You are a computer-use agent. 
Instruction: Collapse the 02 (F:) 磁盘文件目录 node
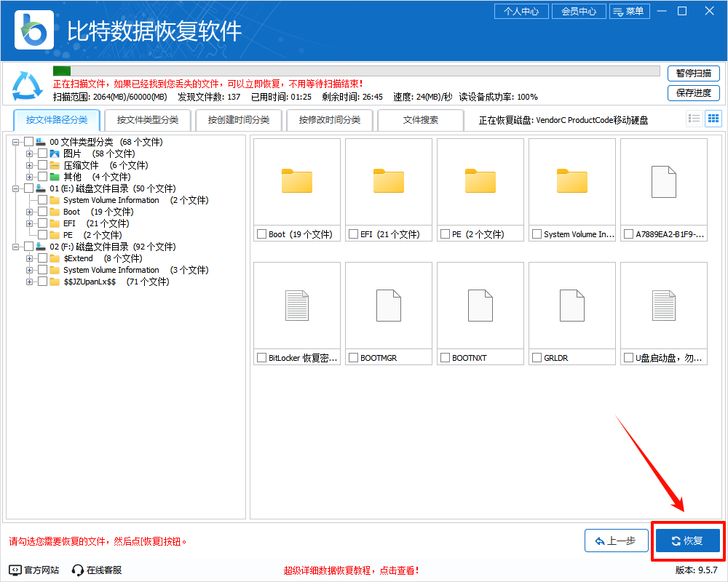point(15,246)
